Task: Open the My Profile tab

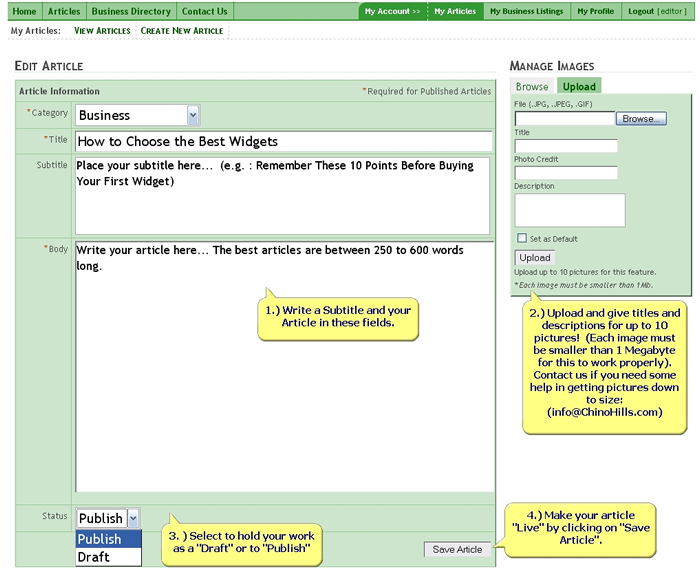Action: pyautogui.click(x=596, y=12)
